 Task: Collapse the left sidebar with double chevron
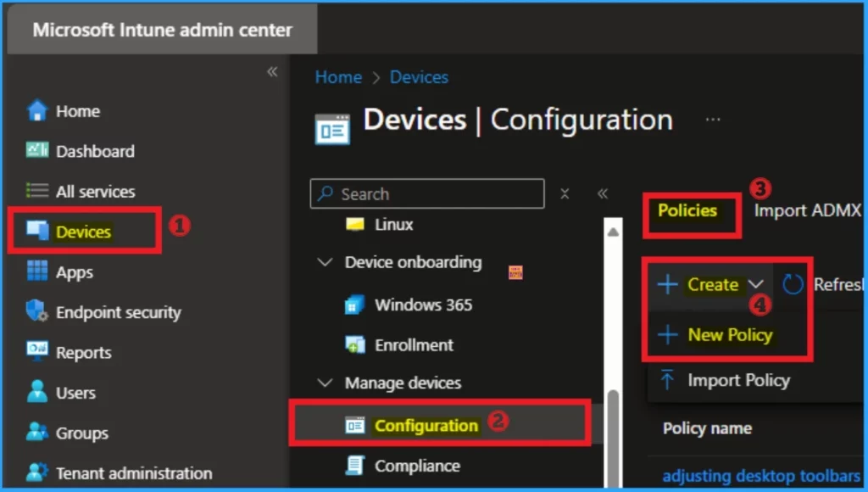[x=272, y=71]
